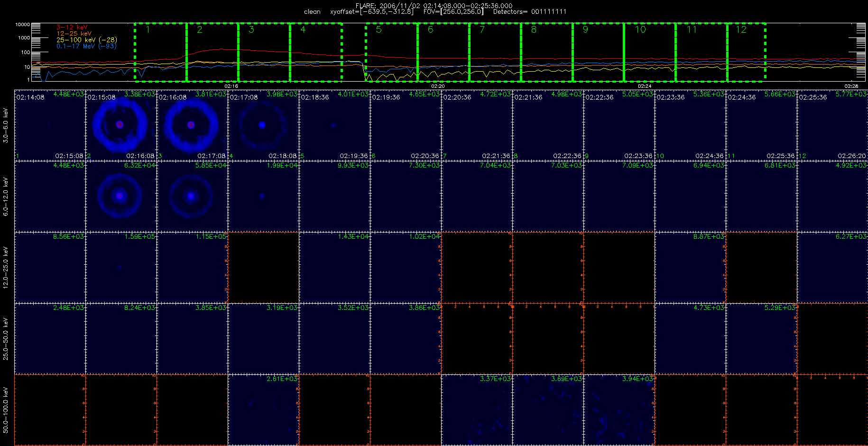Click the '3.0-6.0 keV' row label
868x446 pixels.
point(6,125)
